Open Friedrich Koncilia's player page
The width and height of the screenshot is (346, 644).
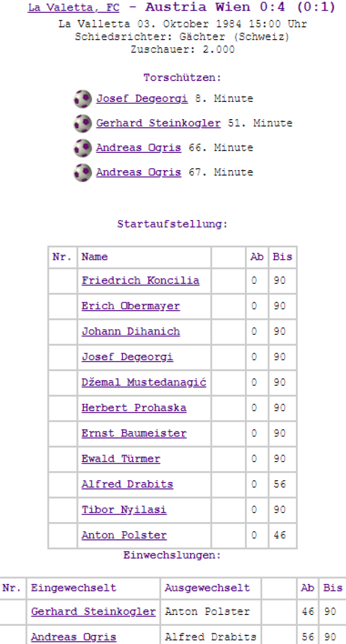(x=140, y=281)
